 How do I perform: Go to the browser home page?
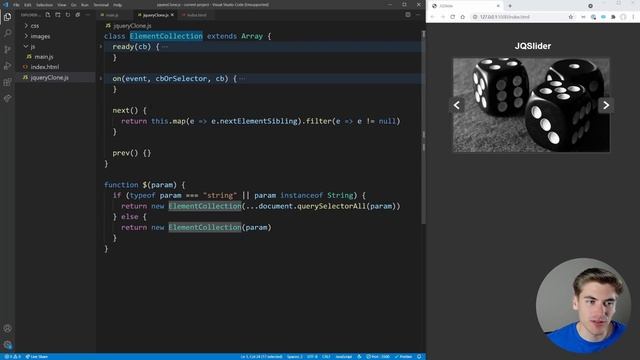tap(462, 17)
